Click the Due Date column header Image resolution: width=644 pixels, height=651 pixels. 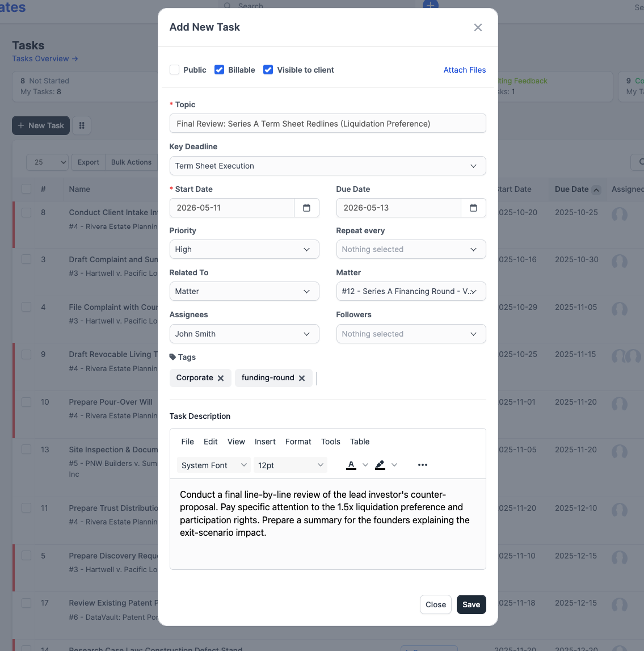571,189
